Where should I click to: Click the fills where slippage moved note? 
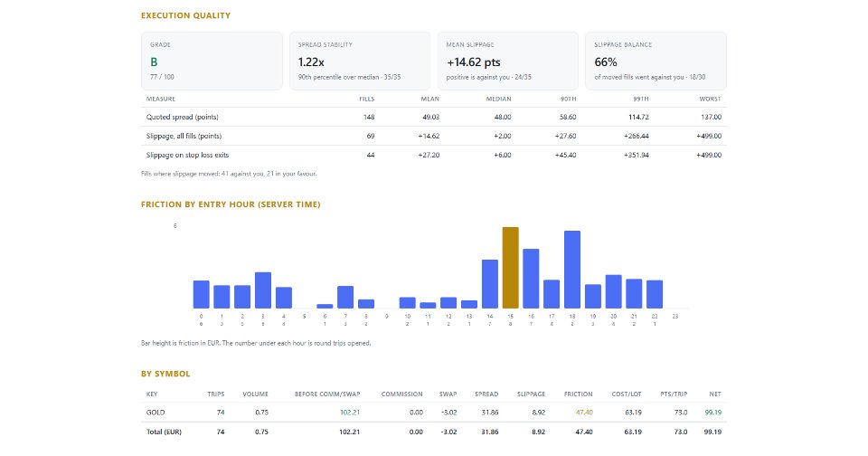(x=229, y=174)
